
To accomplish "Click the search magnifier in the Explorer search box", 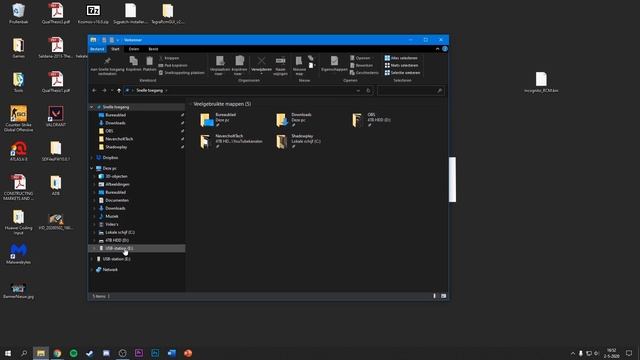I will pos(440,91).
